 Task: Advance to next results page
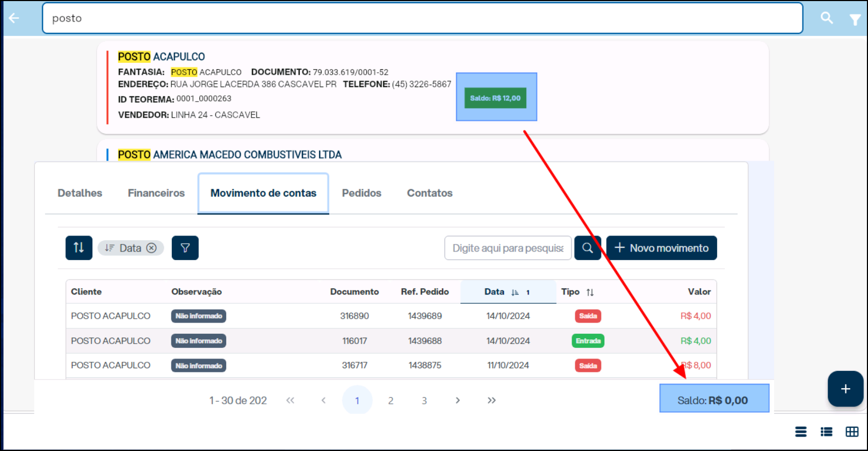tap(458, 400)
